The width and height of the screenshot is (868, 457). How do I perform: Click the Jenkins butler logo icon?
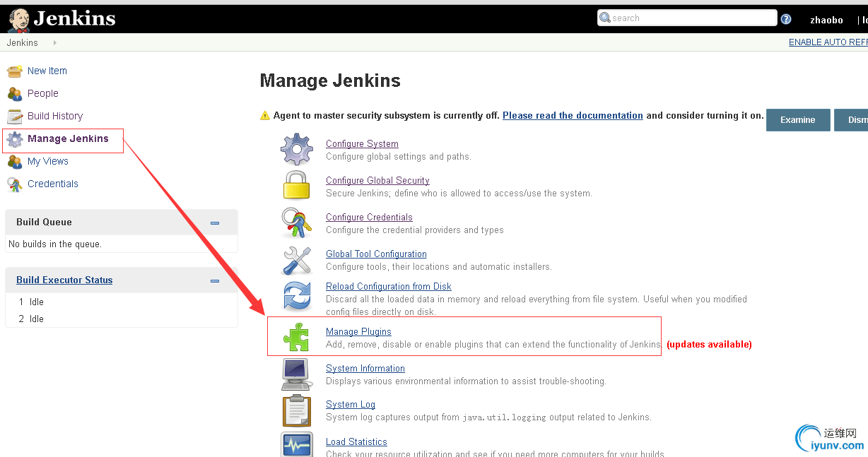pyautogui.click(x=18, y=20)
